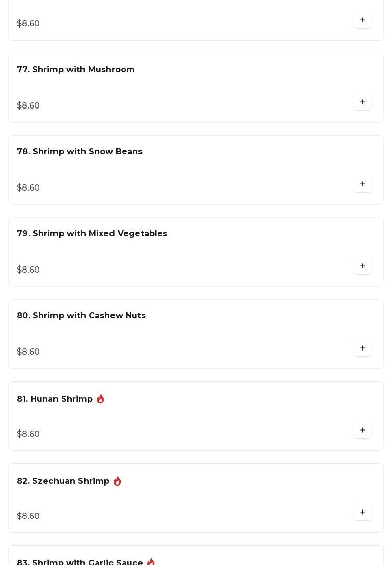The width and height of the screenshot is (392, 565).
Task: Click the flame icon next to Szechuan Shrimp
Action: pos(117,481)
